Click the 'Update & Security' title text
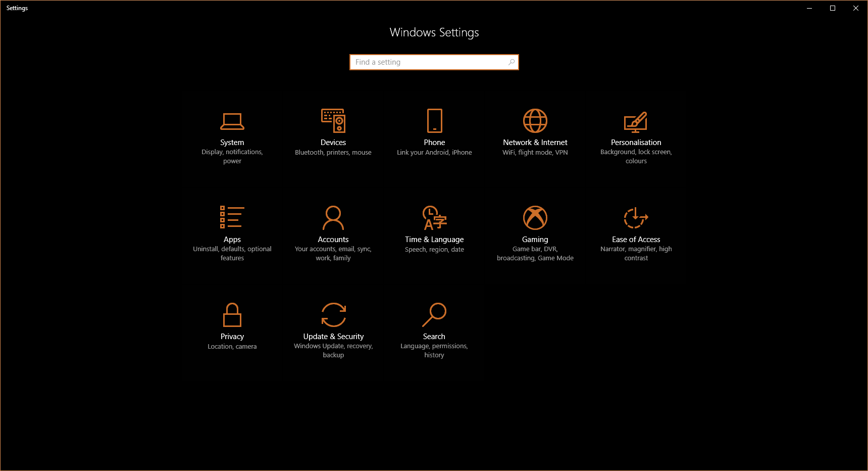 (333, 337)
